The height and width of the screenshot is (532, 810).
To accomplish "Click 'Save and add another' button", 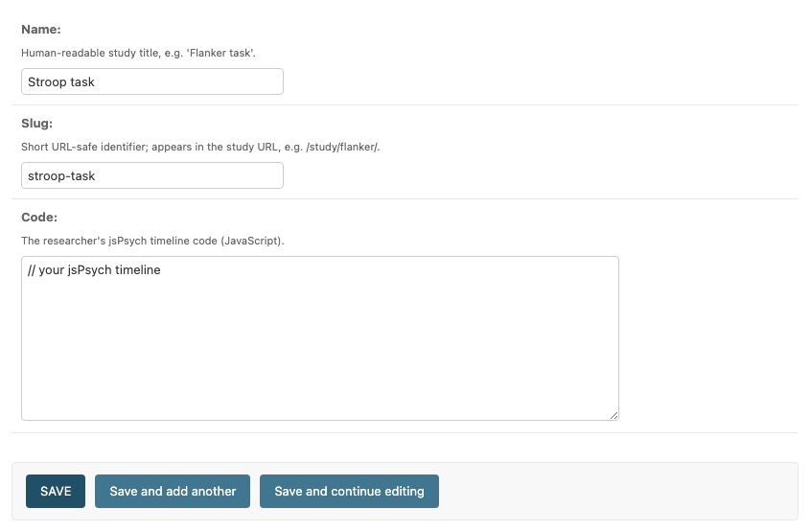I will coord(173,491).
